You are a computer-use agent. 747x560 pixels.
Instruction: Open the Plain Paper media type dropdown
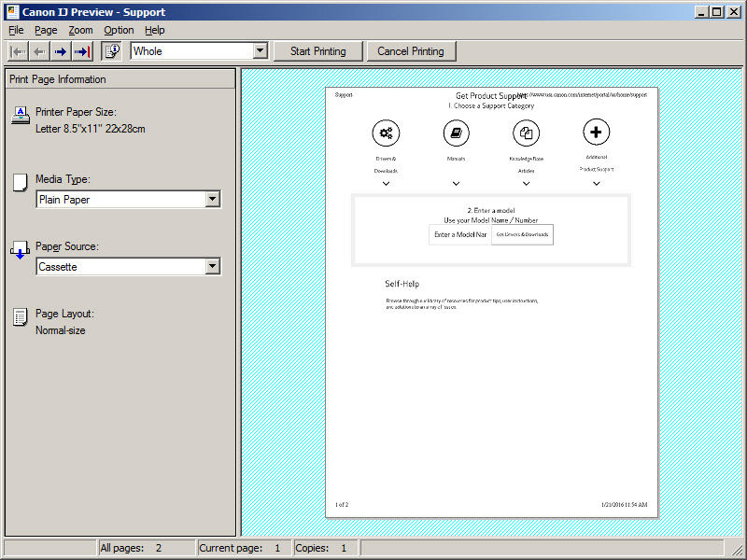click(x=213, y=198)
